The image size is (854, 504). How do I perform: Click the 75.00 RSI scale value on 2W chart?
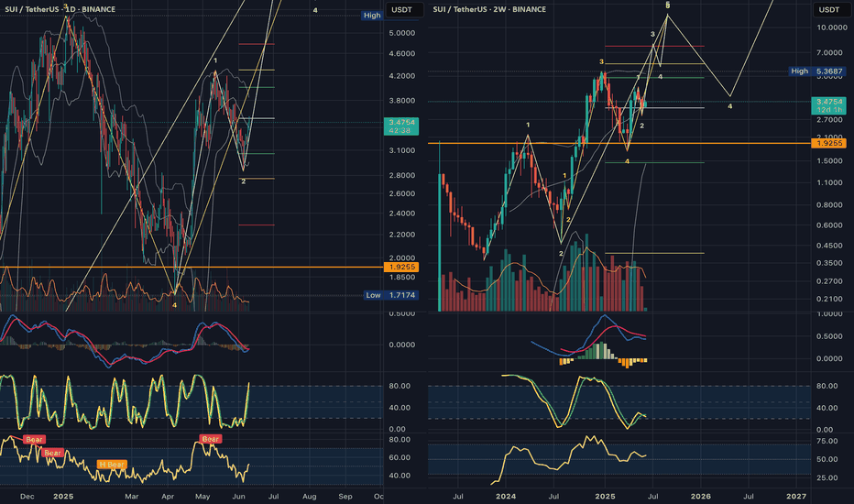(827, 442)
